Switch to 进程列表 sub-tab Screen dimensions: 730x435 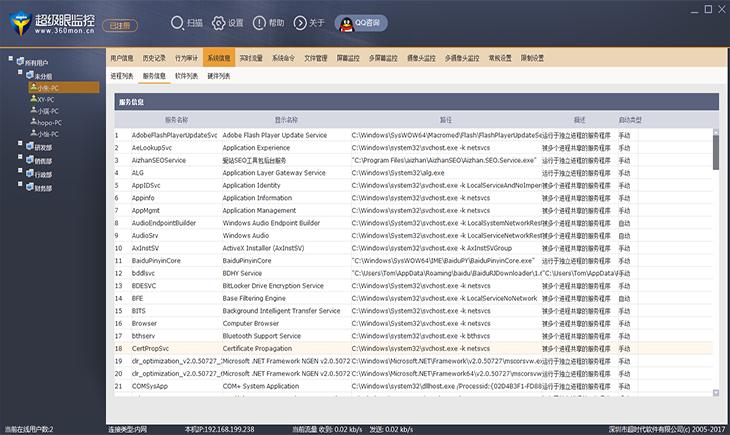[122, 75]
